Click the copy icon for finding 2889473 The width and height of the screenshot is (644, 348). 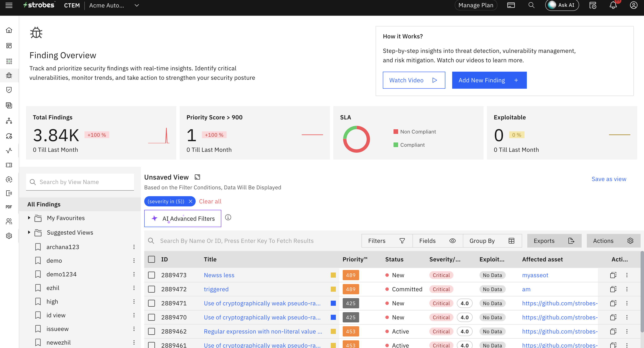pos(613,275)
